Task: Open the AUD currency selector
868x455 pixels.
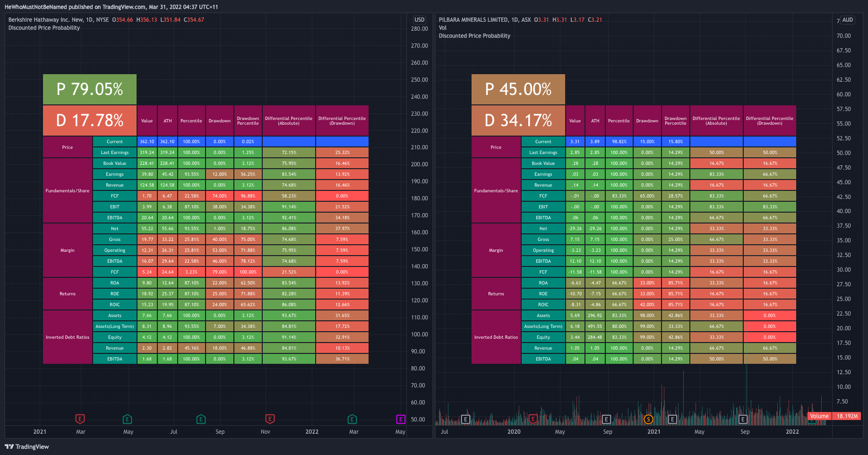Action: tap(848, 20)
